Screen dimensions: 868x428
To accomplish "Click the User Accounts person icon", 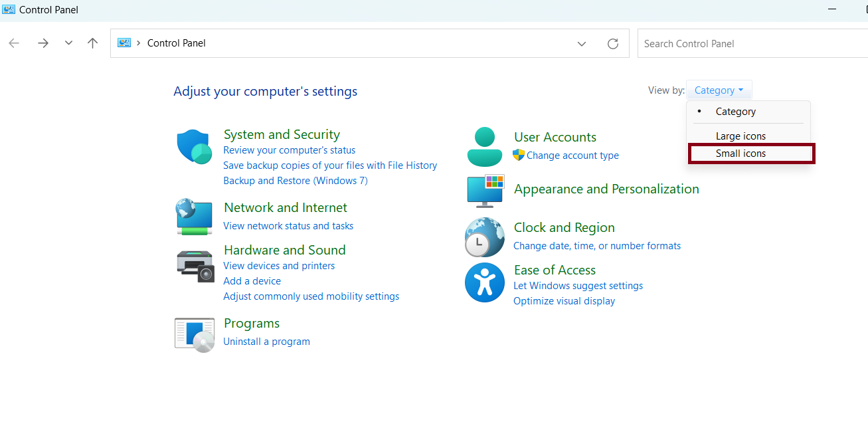I will (485, 147).
